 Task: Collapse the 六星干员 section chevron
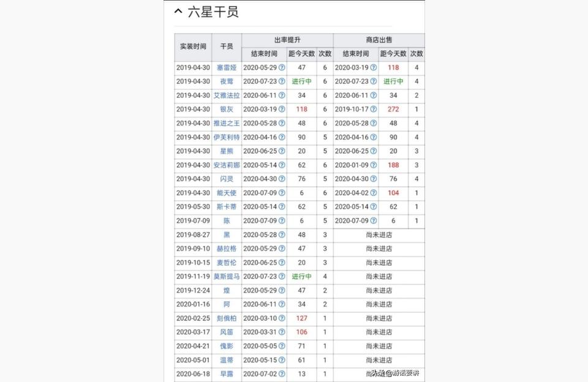pyautogui.click(x=178, y=11)
